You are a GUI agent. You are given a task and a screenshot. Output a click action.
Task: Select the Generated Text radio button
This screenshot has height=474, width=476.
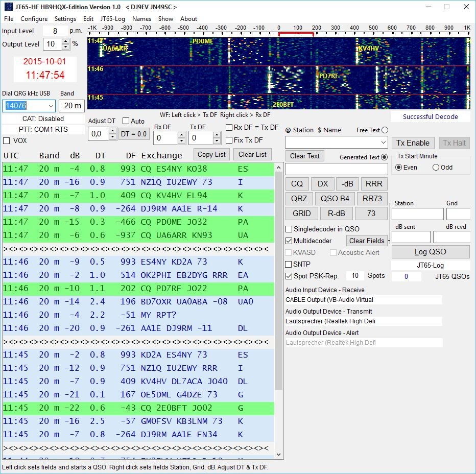pos(384,157)
